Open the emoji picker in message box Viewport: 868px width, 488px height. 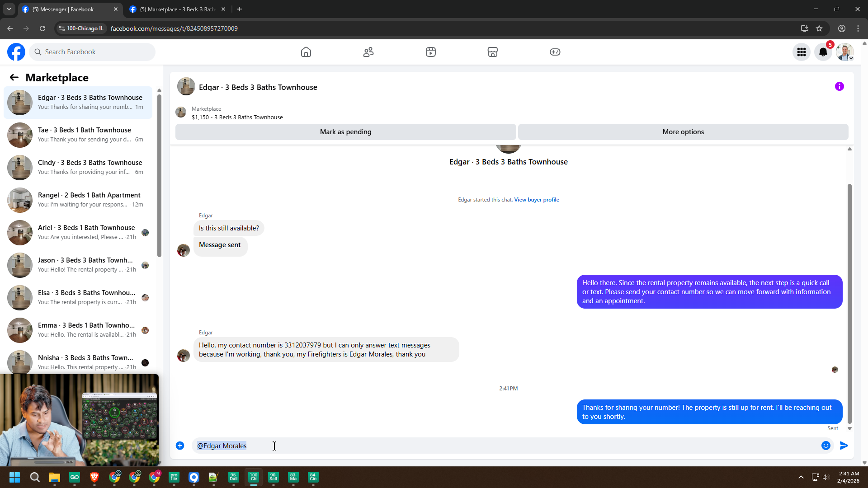pyautogui.click(x=826, y=446)
